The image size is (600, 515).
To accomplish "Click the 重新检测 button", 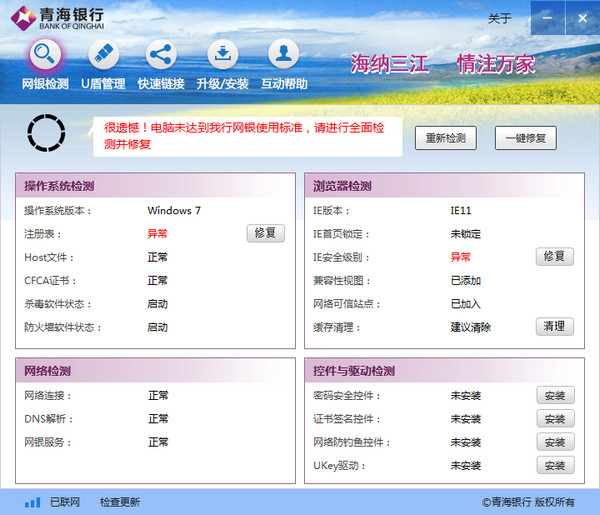I will click(x=446, y=138).
